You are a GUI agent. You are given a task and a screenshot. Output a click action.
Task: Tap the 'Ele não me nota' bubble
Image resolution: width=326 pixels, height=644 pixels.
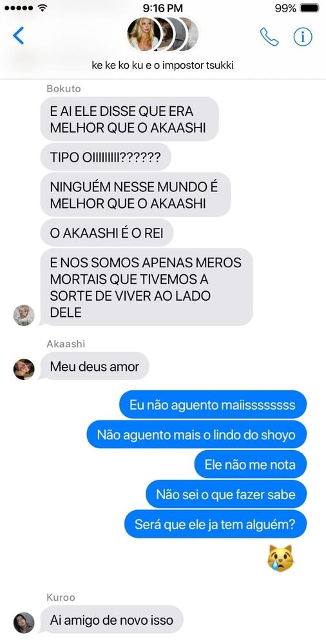click(x=251, y=464)
